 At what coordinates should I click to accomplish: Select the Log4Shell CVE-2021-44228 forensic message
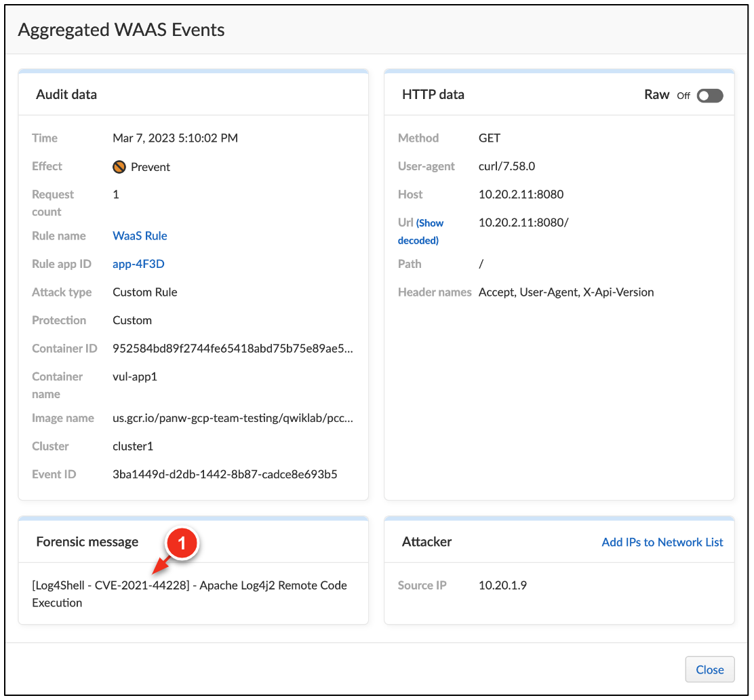(192, 594)
